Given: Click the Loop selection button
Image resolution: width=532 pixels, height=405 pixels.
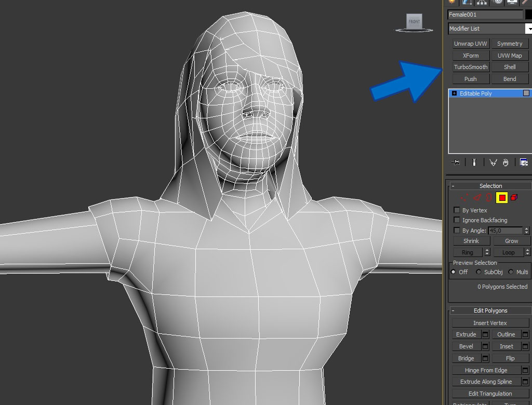Looking at the screenshot, I should 508,252.
